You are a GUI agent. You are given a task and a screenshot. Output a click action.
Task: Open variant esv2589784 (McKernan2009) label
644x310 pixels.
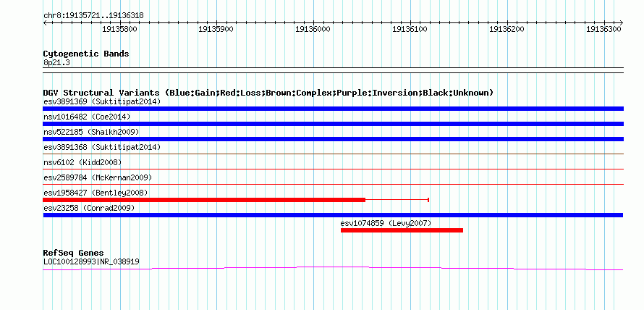[x=98, y=177]
